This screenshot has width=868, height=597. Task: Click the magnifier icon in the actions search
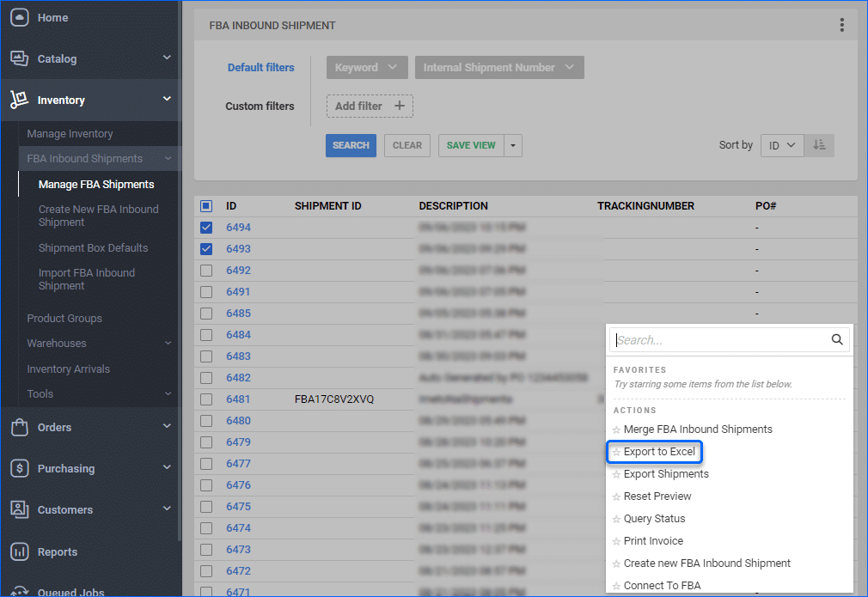pyautogui.click(x=837, y=339)
